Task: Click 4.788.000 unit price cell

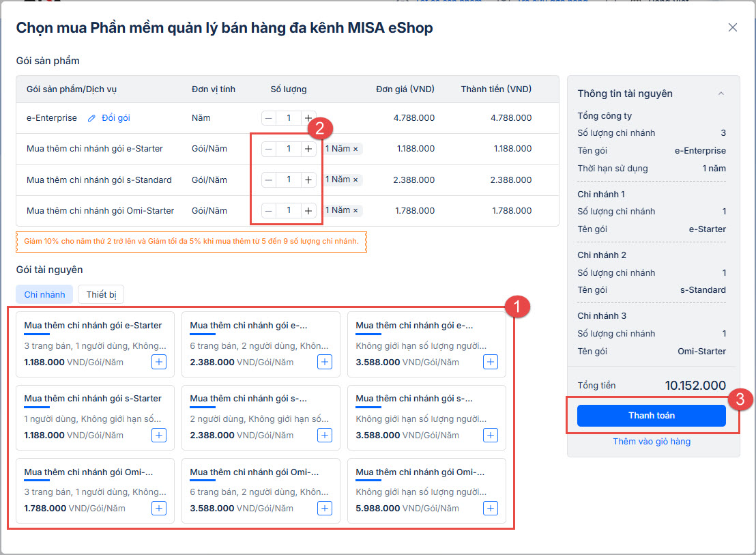Action: click(x=413, y=117)
